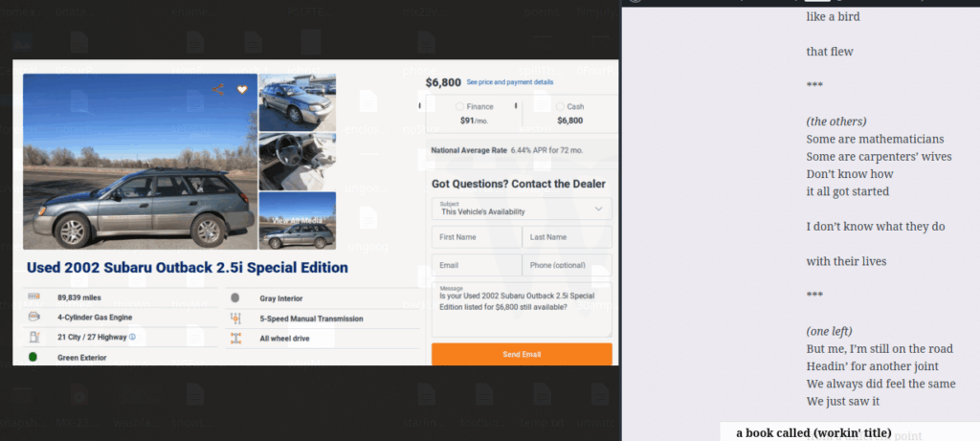Focus the First Name field
Viewport: 980px width, 441px height.
[477, 237]
